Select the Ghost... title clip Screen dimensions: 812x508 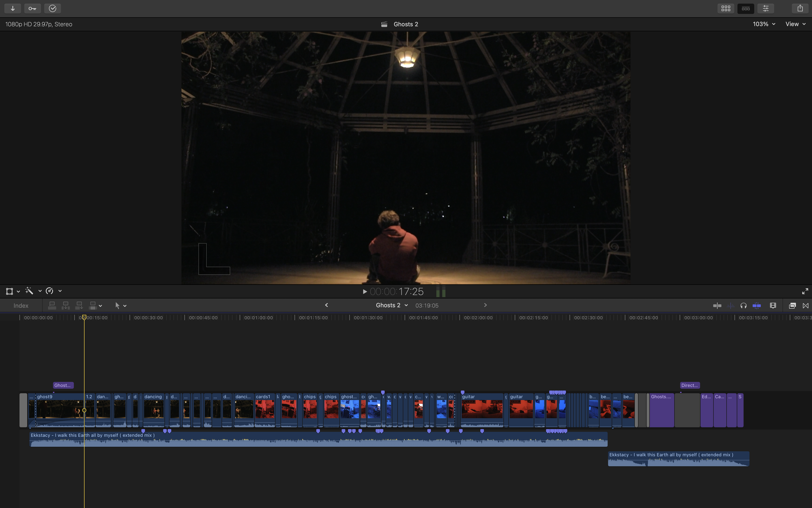[x=63, y=385]
